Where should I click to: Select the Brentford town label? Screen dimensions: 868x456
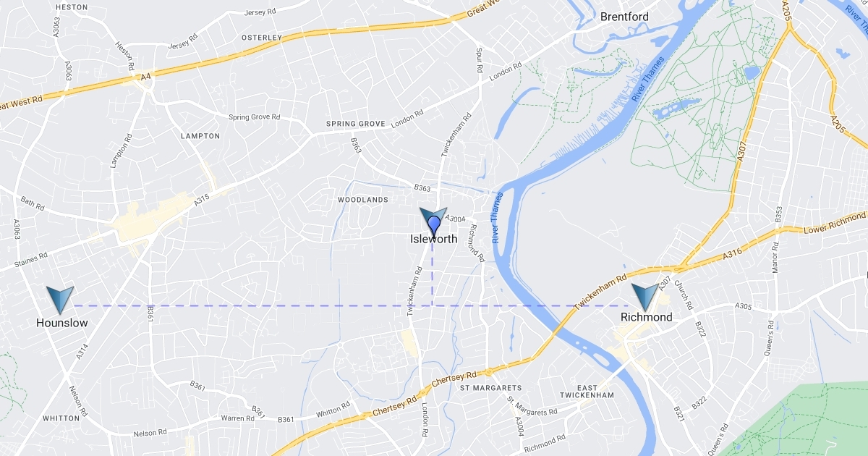tap(625, 17)
